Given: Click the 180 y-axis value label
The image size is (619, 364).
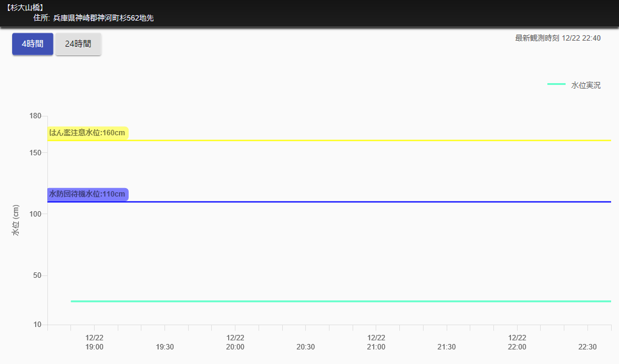Looking at the screenshot, I should [x=35, y=116].
